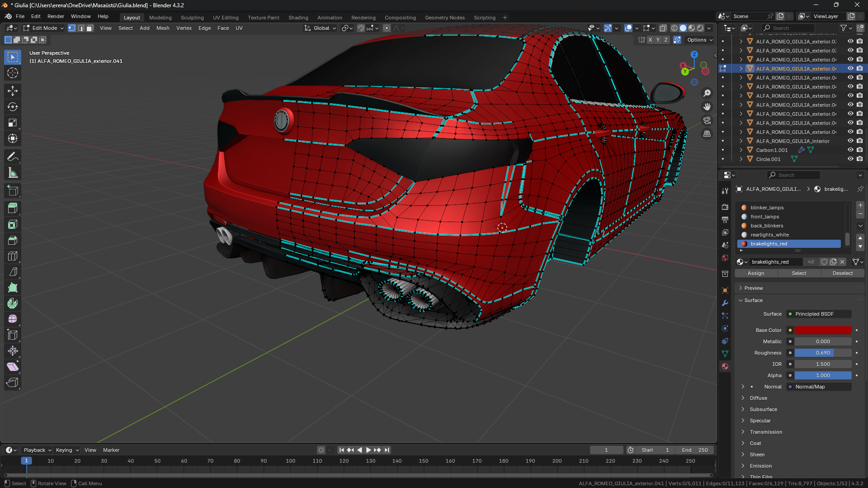Screen dimensions: 868x488
Task: Click the Assign button
Action: pos(756,273)
